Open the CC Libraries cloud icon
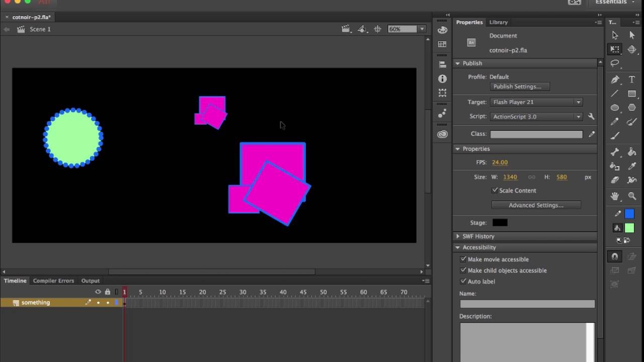This screenshot has width=644, height=362. click(442, 134)
